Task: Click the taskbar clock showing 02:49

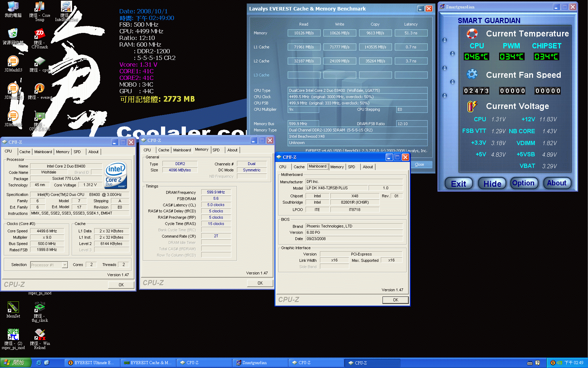Action: click(574, 363)
